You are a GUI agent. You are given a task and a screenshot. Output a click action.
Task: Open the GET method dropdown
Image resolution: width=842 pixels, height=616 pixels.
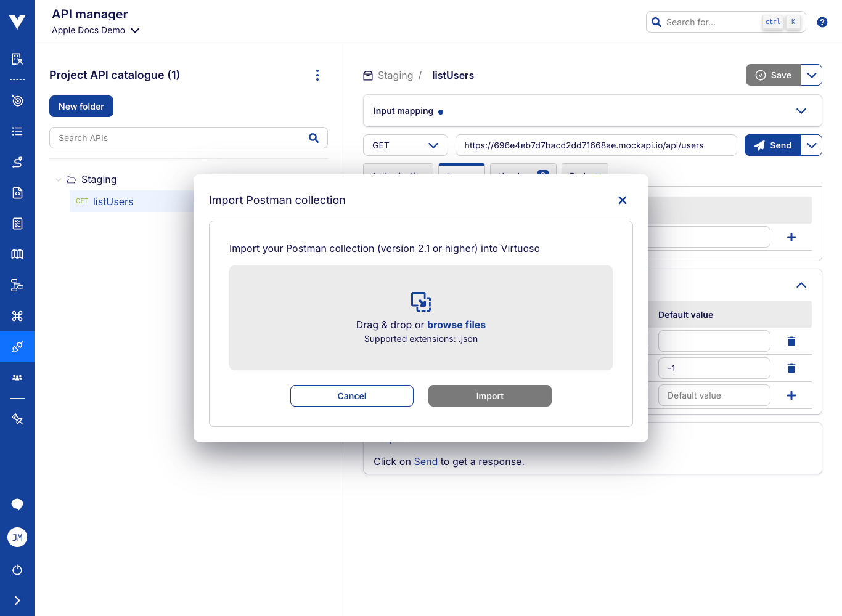[x=405, y=145]
